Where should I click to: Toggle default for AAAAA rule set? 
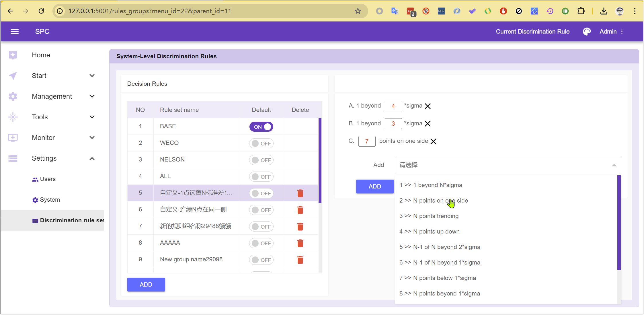261,243
